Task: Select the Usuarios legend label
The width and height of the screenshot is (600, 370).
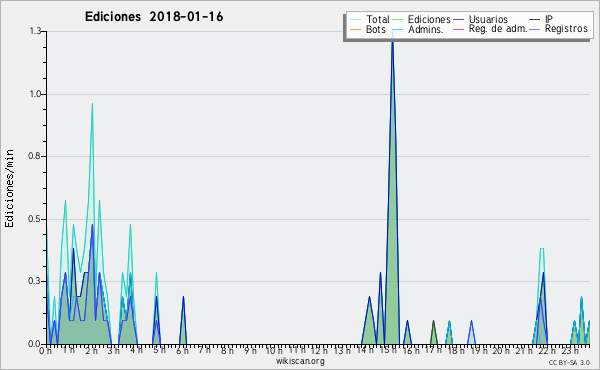Action: (x=488, y=19)
